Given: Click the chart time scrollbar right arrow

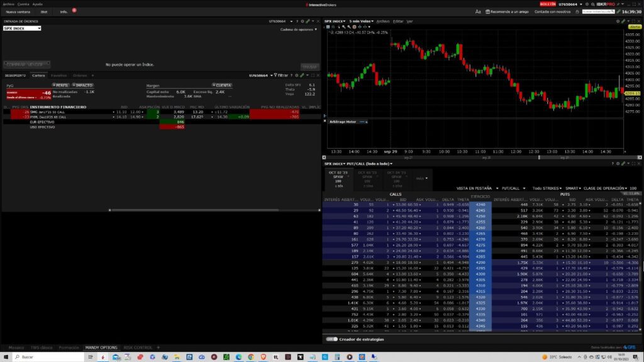Looking at the screenshot, I should [x=640, y=157].
